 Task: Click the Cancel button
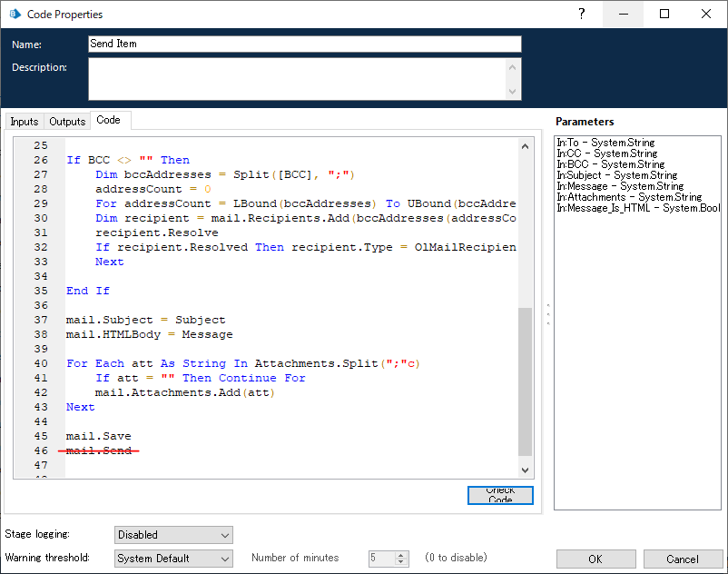[x=683, y=559]
